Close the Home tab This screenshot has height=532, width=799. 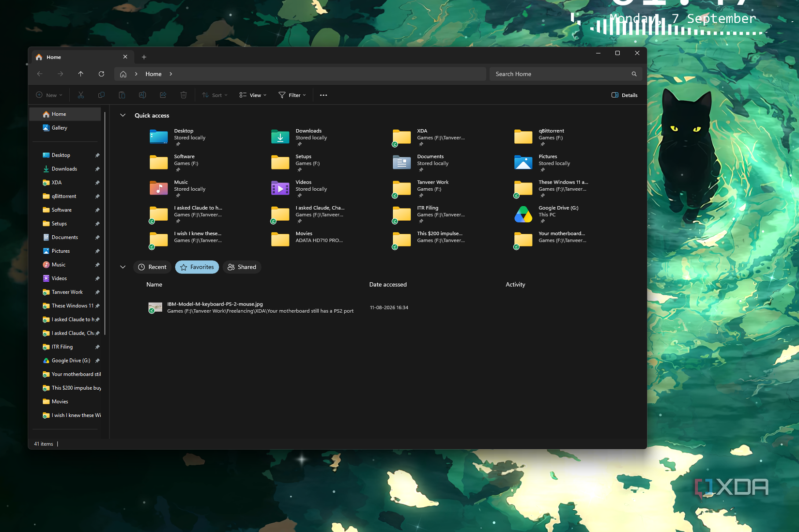[125, 57]
